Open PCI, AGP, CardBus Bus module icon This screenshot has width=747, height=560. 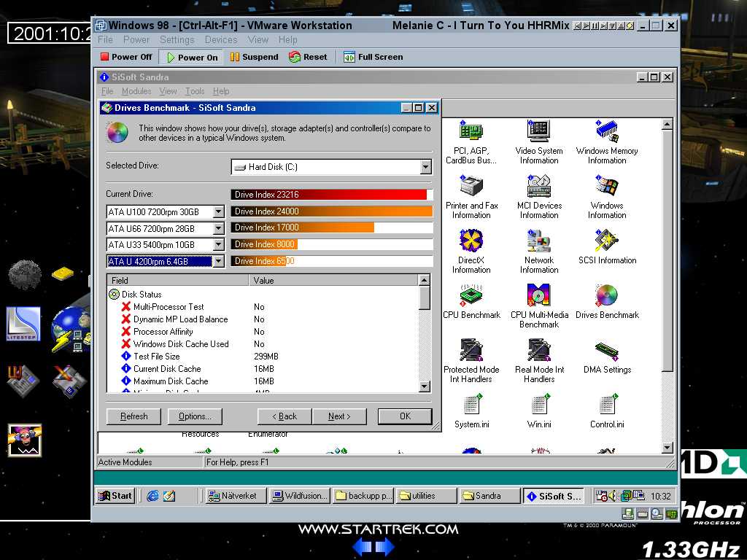[471, 131]
